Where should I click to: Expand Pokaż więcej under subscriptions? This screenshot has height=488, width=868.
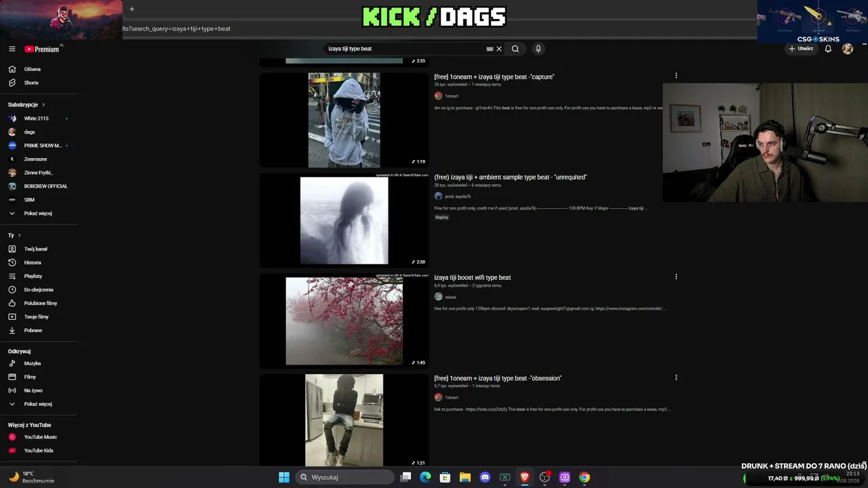[37, 213]
